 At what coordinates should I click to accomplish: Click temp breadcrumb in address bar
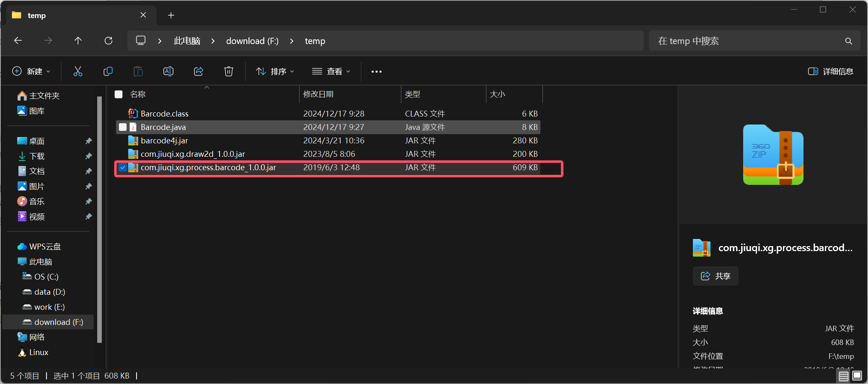[315, 41]
